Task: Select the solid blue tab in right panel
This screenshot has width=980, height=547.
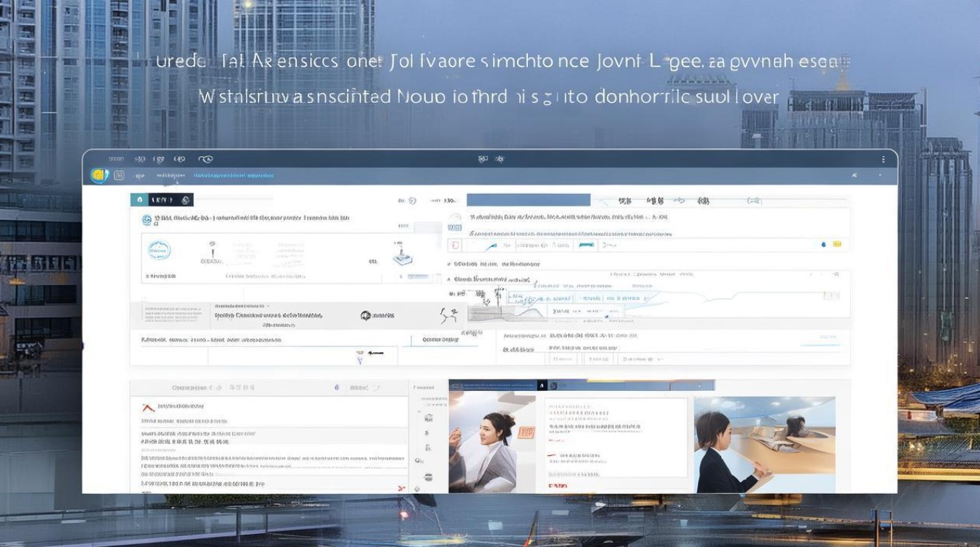Action: click(528, 200)
